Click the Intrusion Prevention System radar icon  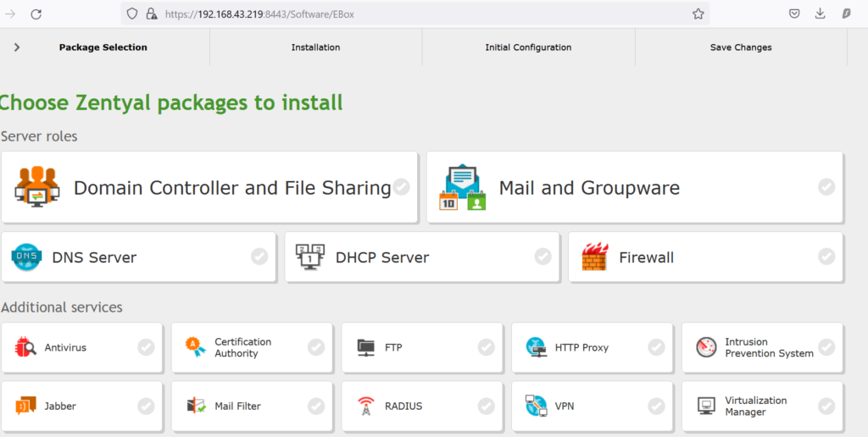pos(706,347)
